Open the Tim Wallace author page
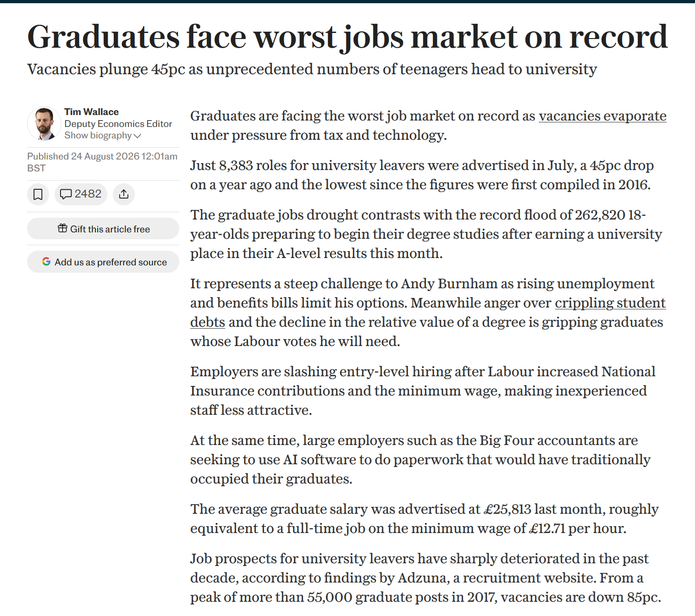695x616 pixels. [91, 112]
